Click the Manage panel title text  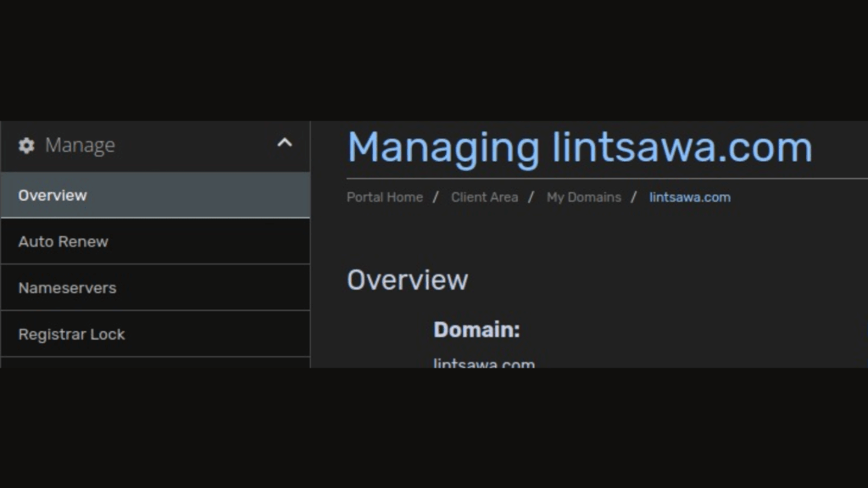click(x=80, y=146)
